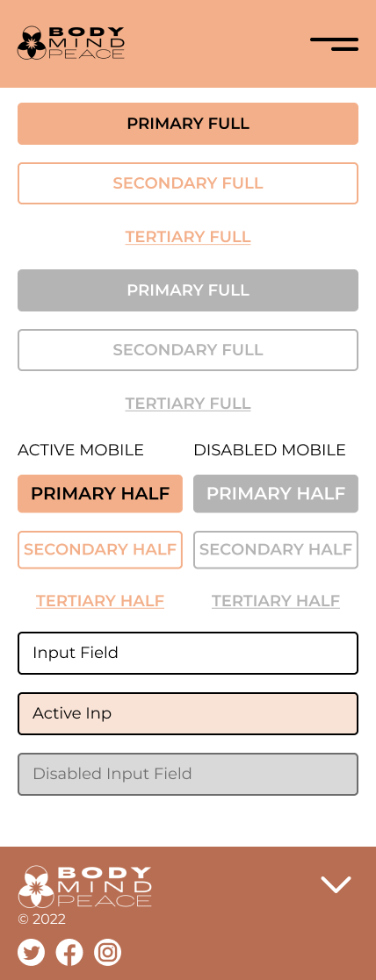Viewport: 376px width, 980px height.
Task: Click the Disabled Input Field box
Action: click(188, 775)
